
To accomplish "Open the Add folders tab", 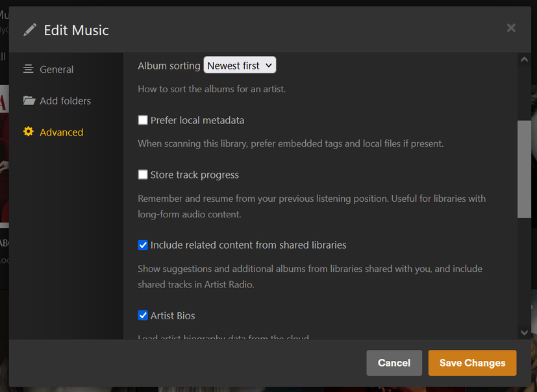I will tap(65, 101).
